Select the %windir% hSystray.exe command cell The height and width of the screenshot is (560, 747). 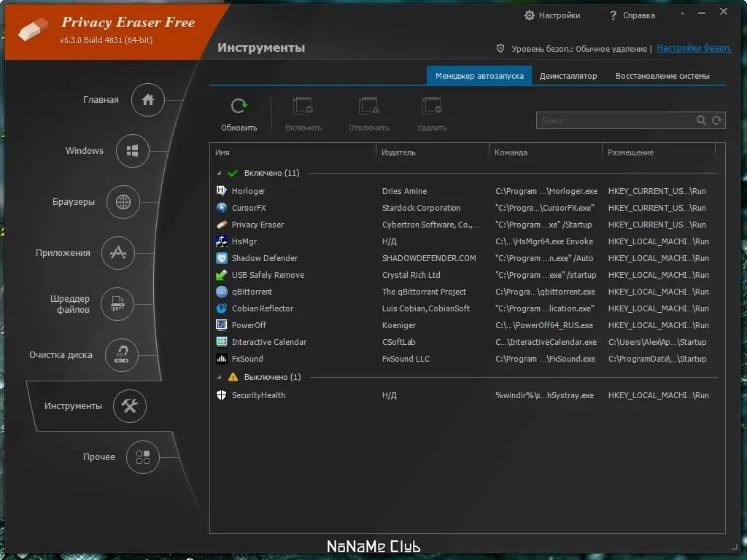click(x=544, y=395)
